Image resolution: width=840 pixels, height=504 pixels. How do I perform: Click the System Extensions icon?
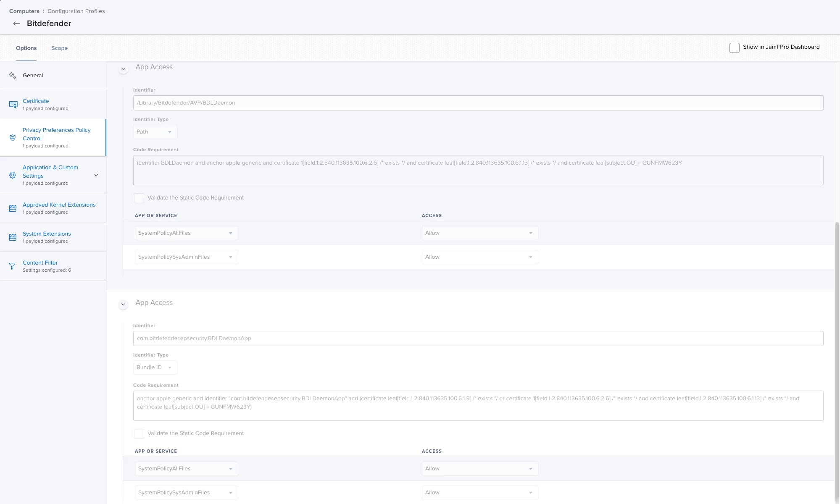click(13, 237)
